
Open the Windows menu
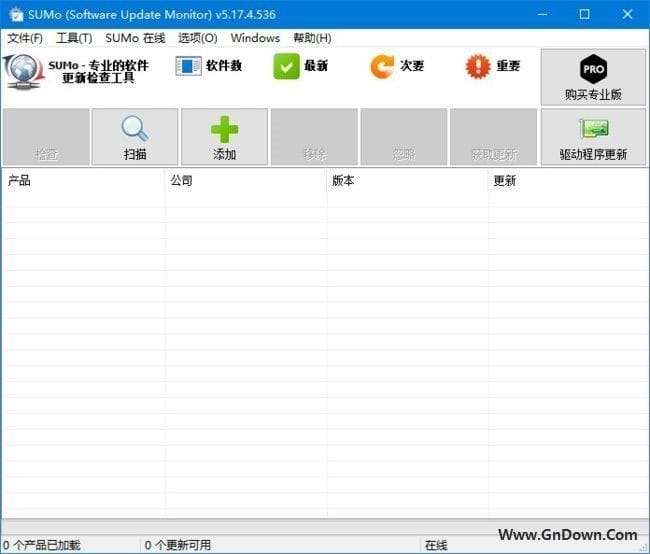click(x=255, y=38)
